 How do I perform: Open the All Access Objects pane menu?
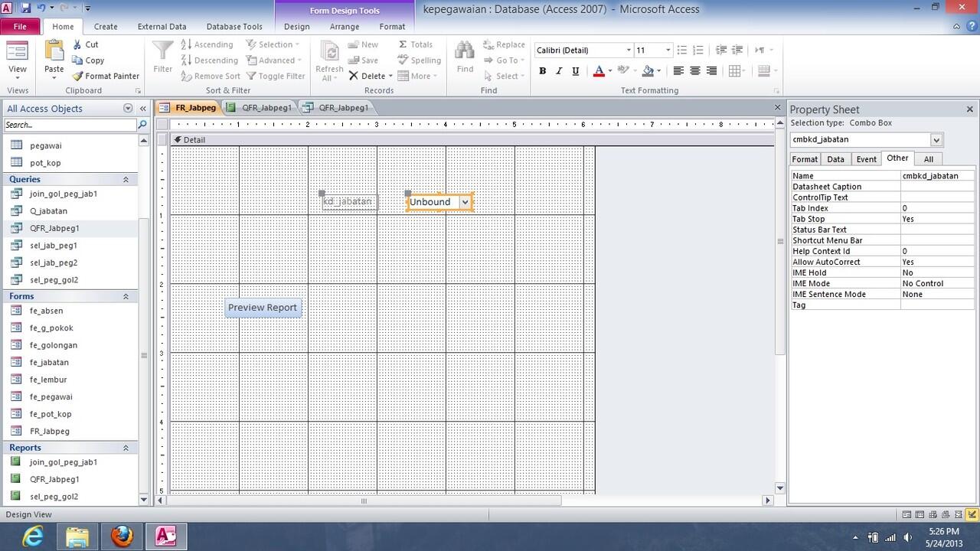click(x=128, y=109)
